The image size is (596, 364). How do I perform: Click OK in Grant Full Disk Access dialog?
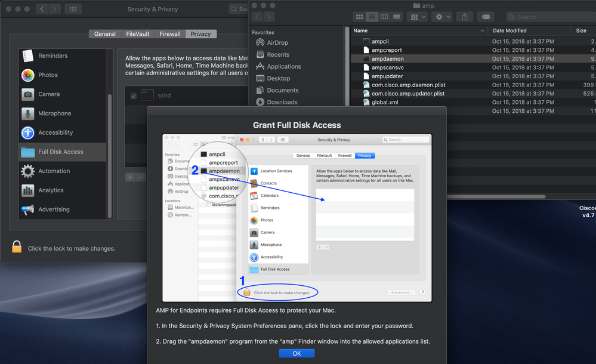pos(297,353)
